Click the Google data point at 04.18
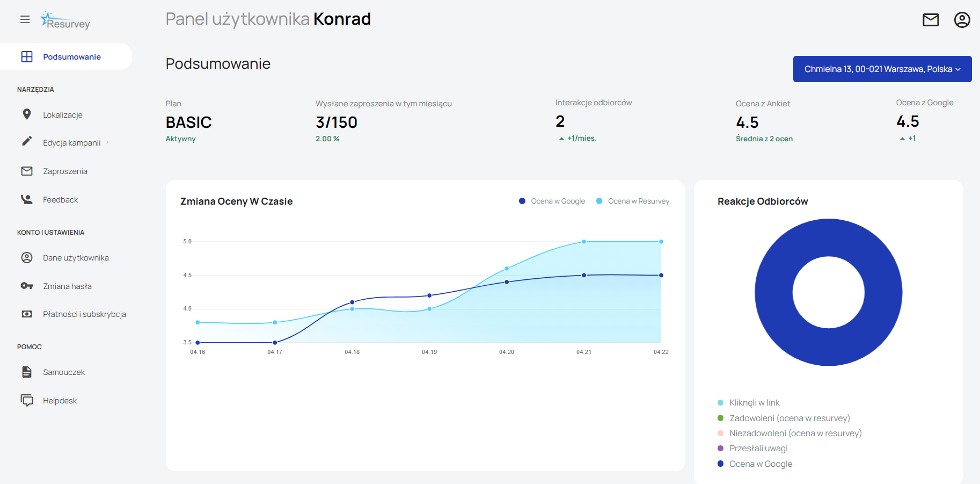Image resolution: width=980 pixels, height=484 pixels. tap(352, 302)
